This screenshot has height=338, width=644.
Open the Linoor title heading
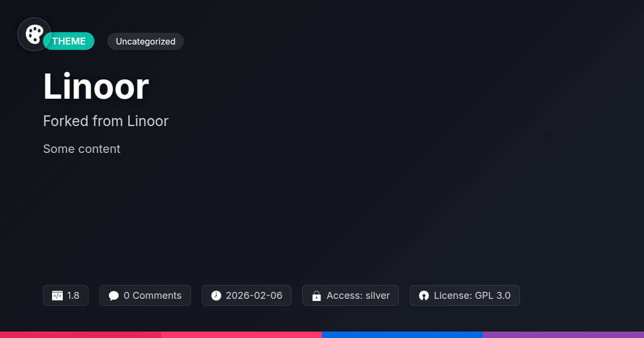click(x=96, y=87)
